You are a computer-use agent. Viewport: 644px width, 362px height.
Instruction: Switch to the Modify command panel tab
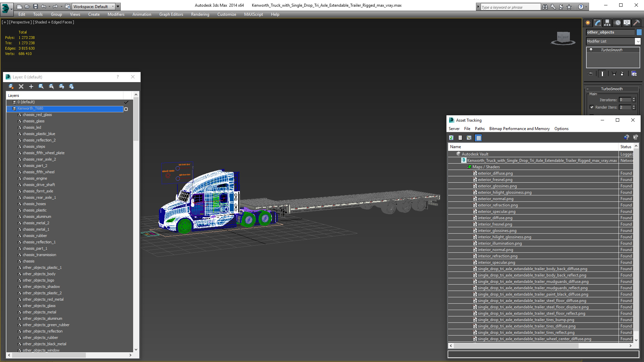coord(598,23)
